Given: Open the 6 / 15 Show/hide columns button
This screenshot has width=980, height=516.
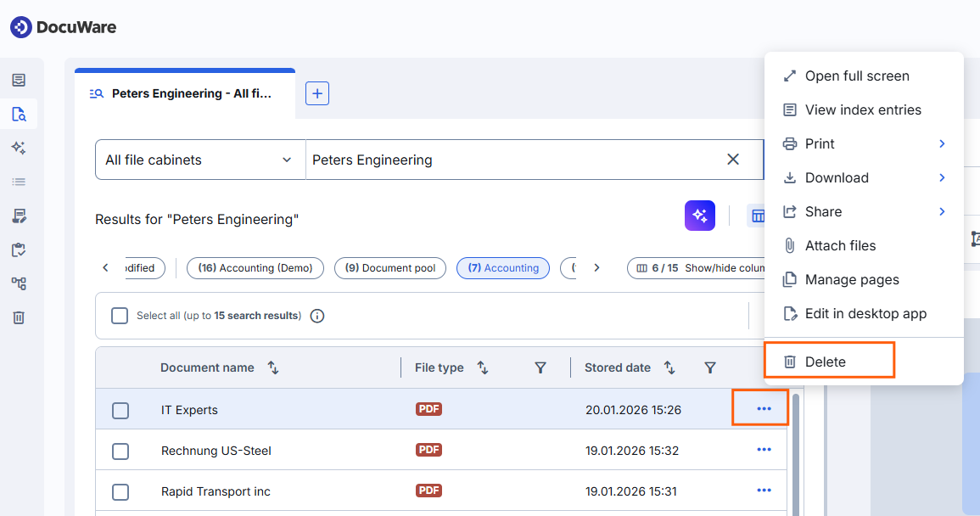Looking at the screenshot, I should click(697, 267).
